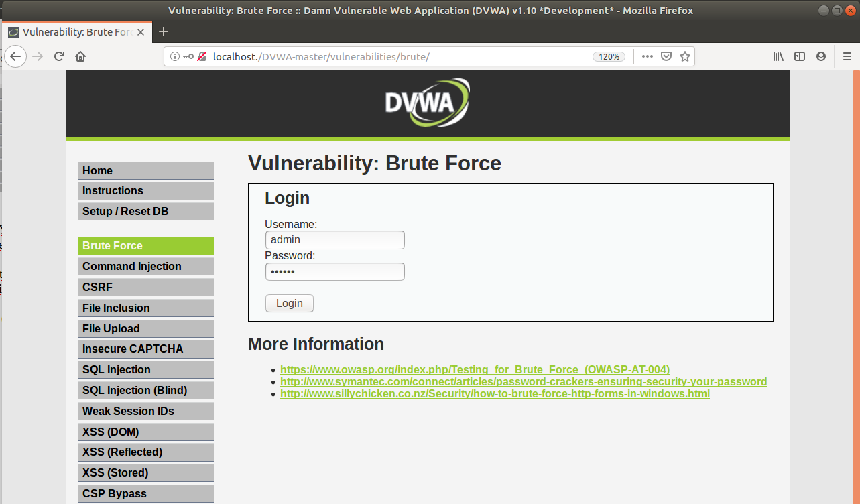Open the Firefox Library
The image size is (860, 504).
pos(778,57)
